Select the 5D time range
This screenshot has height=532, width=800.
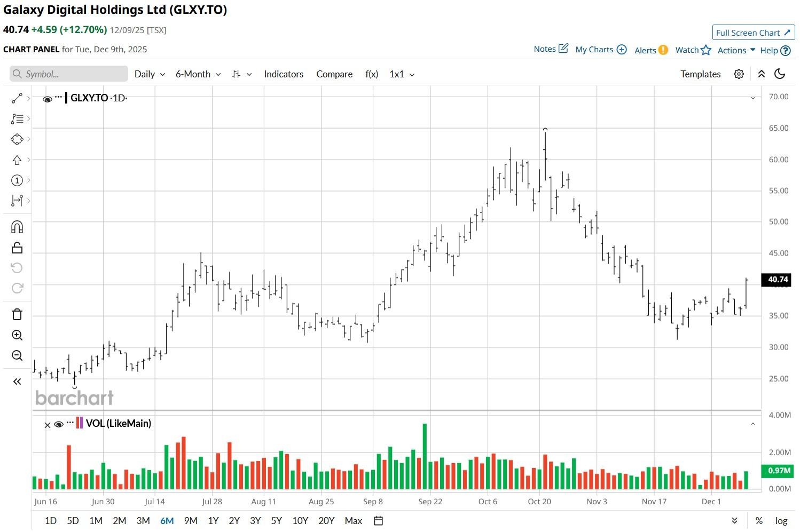click(x=73, y=521)
